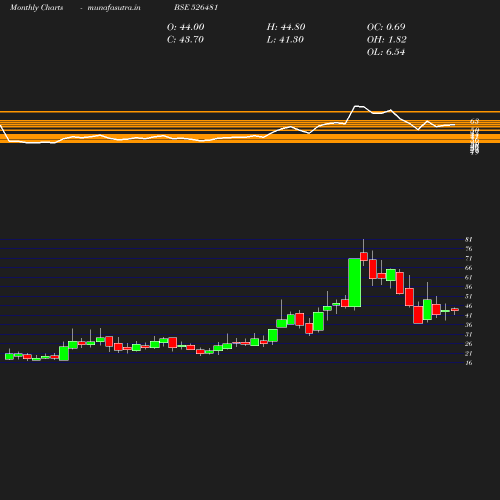The height and width of the screenshot is (500, 500).
Task: Select the first candlestick on the left
Action: tap(9, 356)
